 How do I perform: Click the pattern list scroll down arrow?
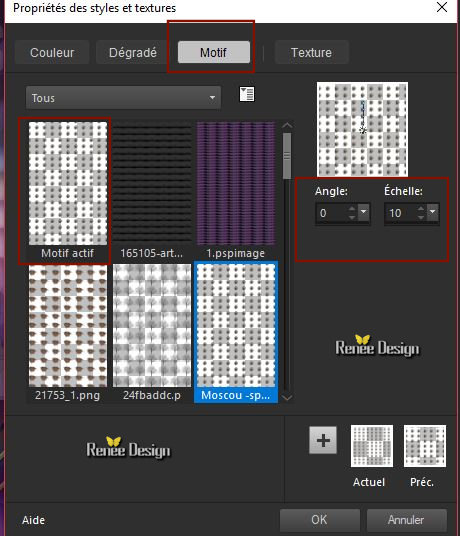click(287, 397)
